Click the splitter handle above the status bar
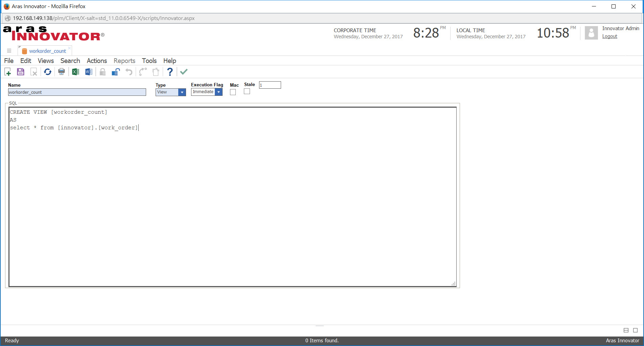This screenshot has height=346, width=644. [x=320, y=326]
